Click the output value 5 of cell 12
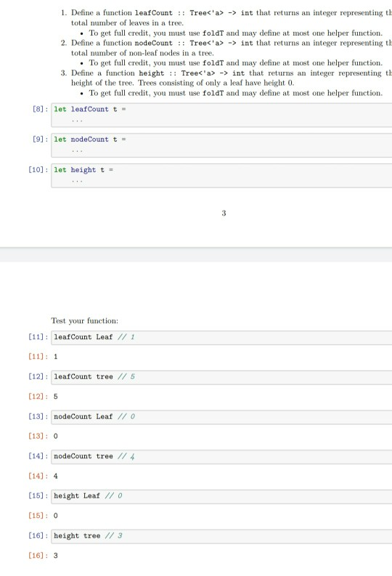This screenshot has height=576, width=392. tap(55, 397)
